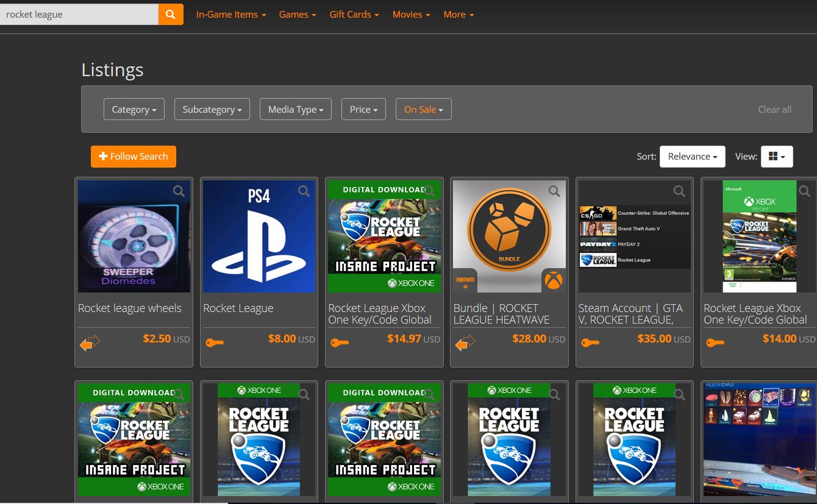817x504 pixels.
Task: Click the 'Listings' heading
Action: 112,70
